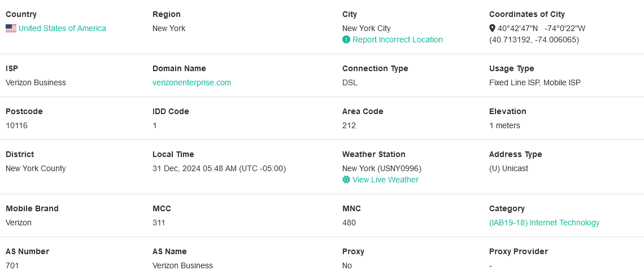Click the (U) Unicast address type value
Image resolution: width=644 pixels, height=279 pixels.
coord(508,168)
